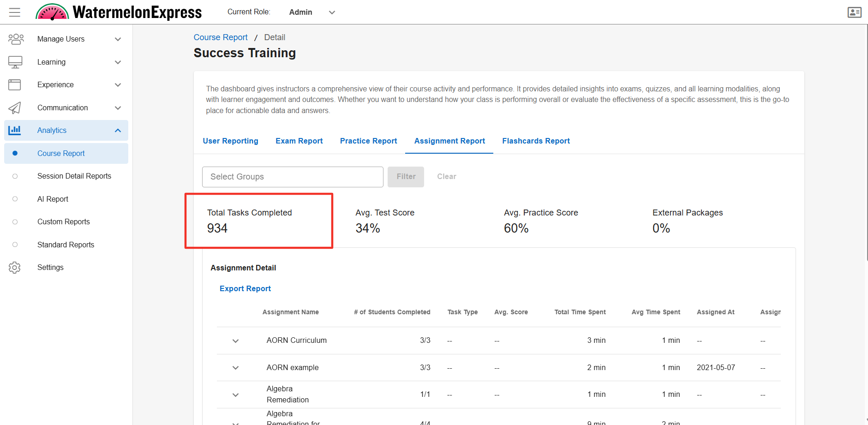This screenshot has width=868, height=425.
Task: Switch to the Flashcards Report tab
Action: (536, 141)
